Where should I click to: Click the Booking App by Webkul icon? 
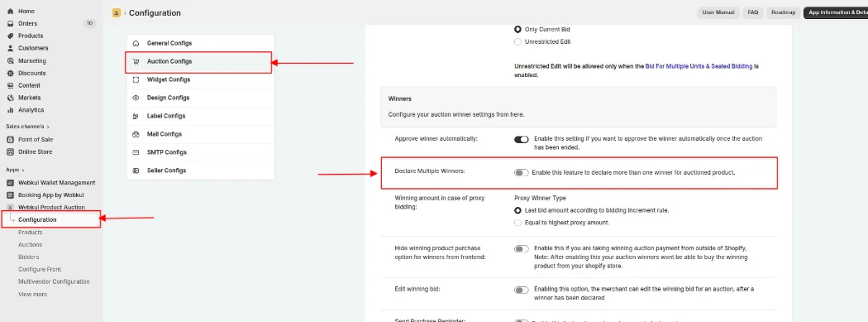pos(10,195)
